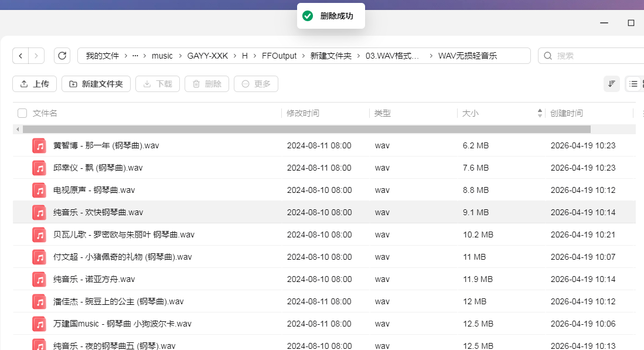Switch to list view icon
This screenshot has height=350, width=644.
tap(633, 84)
